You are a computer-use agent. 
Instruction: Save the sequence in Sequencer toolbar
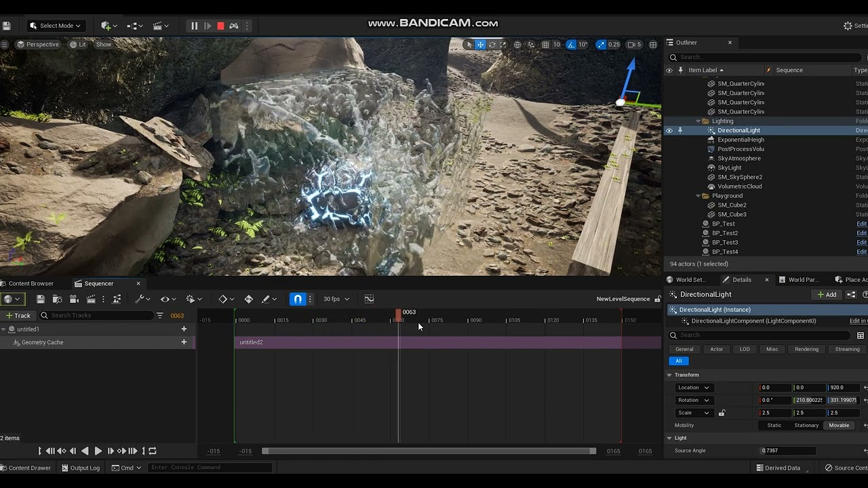pyautogui.click(x=41, y=299)
